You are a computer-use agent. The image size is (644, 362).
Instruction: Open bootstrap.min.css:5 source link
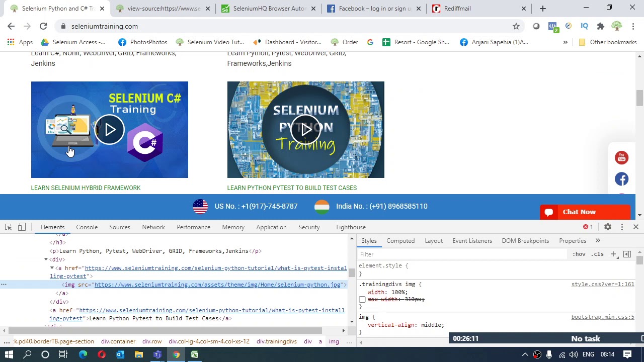point(603,317)
